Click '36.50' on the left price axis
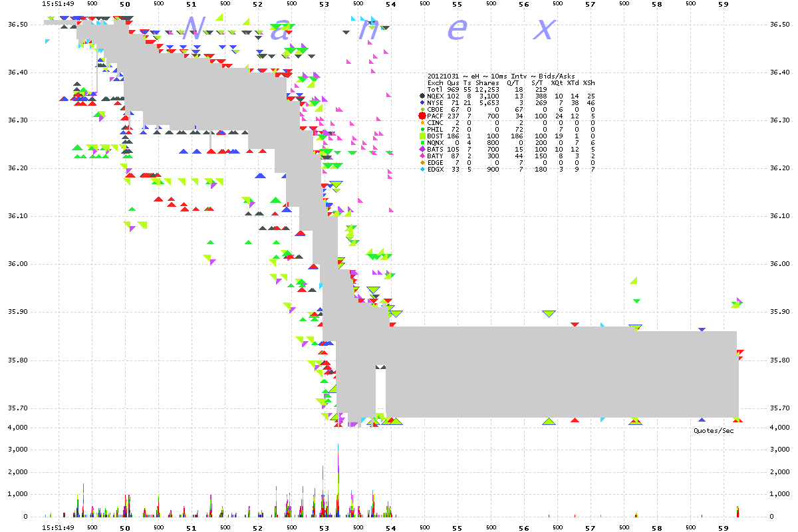This screenshot has height=532, width=798. point(17,25)
